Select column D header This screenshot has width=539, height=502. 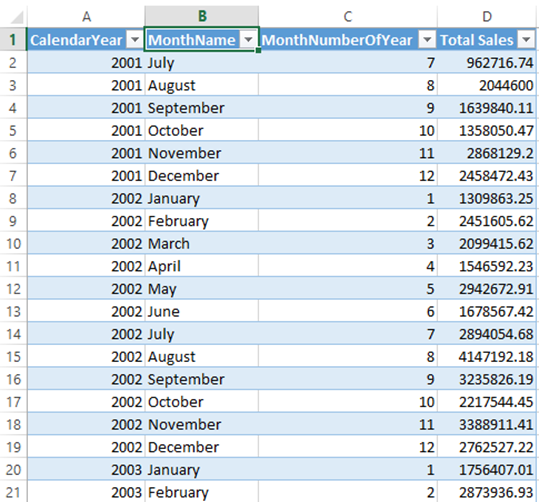487,16
